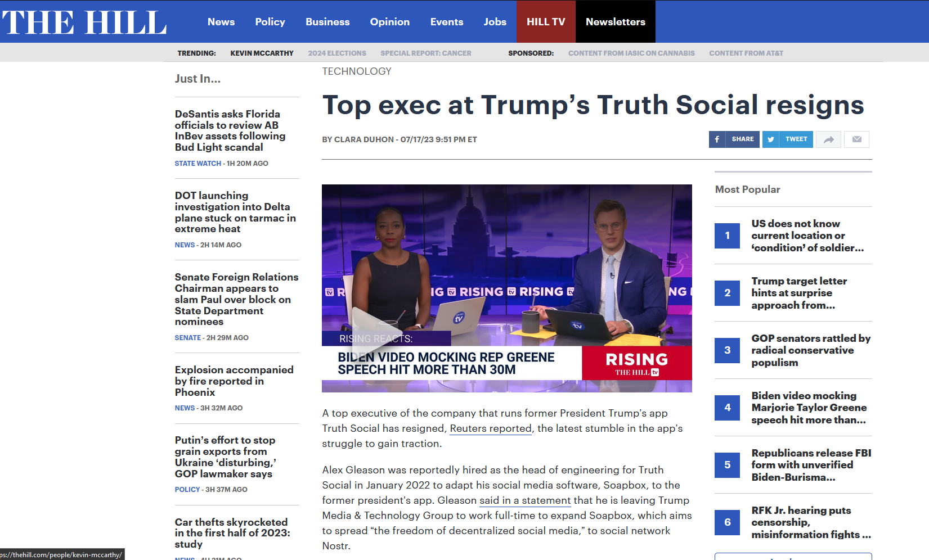Click Most Popular rank 3 badge
Viewport: 929px width, 560px height.
[728, 350]
